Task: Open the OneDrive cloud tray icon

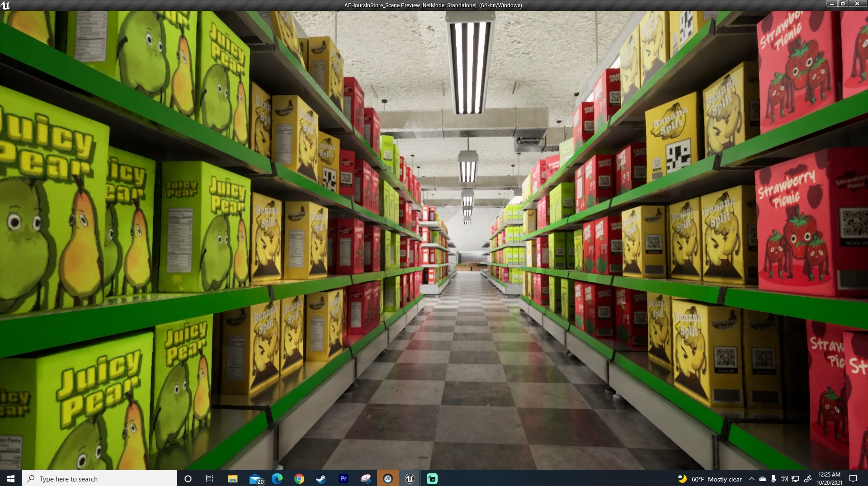Action: 763,479
